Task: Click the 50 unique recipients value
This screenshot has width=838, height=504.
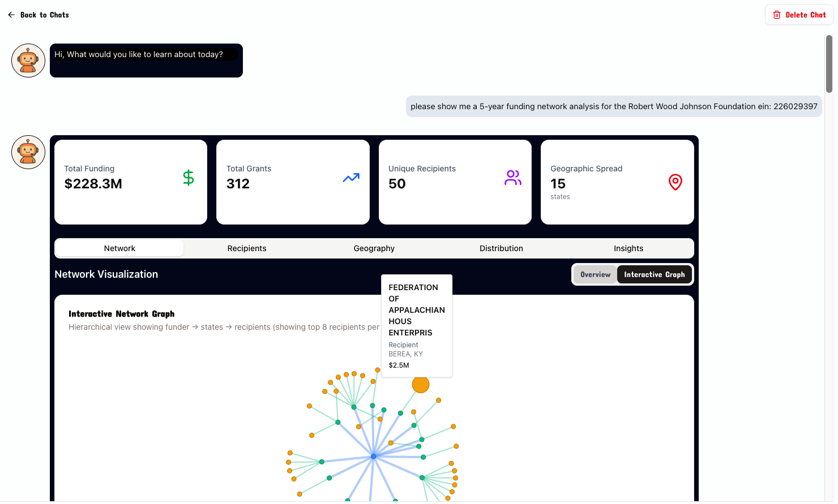Action: (397, 184)
